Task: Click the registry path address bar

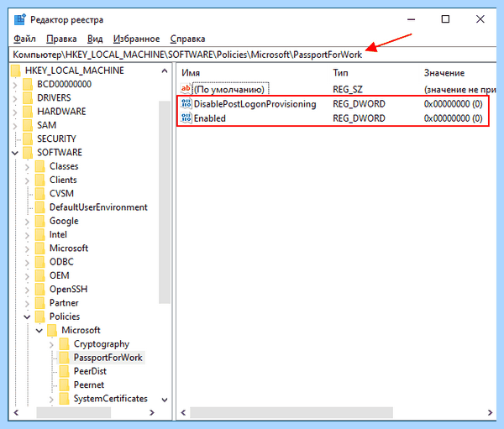Action: 252,55
